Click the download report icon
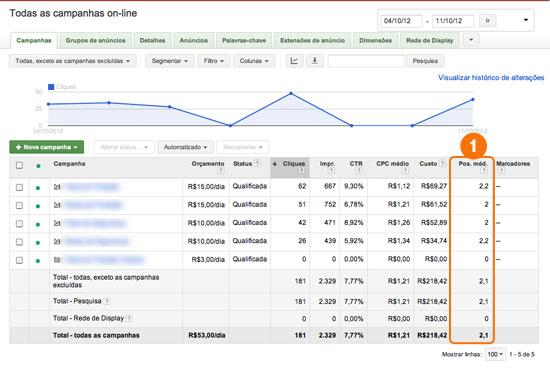The height and width of the screenshot is (368, 550). 315,61
